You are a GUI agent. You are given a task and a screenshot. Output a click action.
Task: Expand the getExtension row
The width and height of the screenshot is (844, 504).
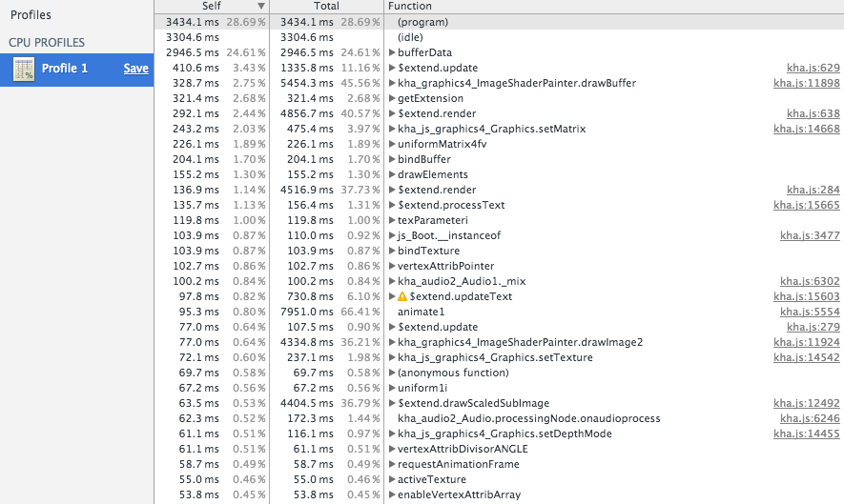click(x=392, y=98)
